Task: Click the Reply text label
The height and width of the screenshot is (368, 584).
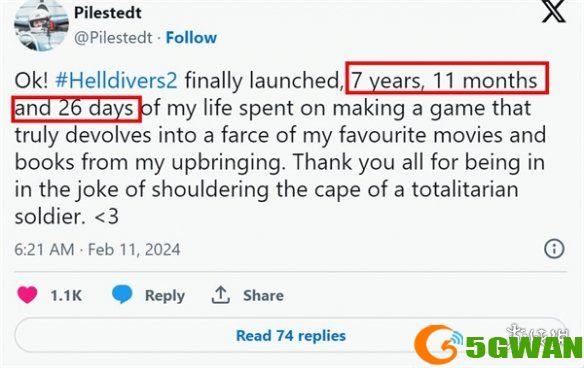Action: point(165,295)
